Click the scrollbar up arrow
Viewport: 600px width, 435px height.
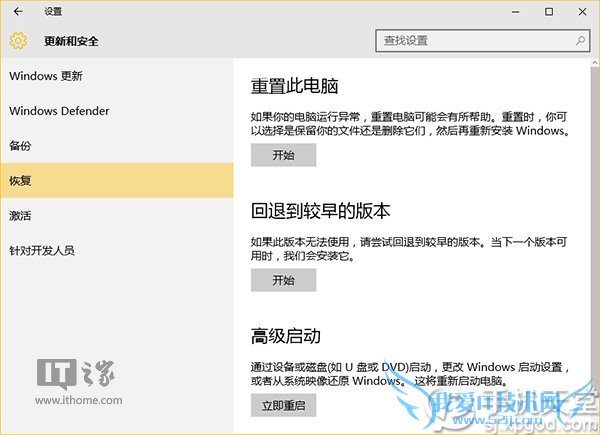click(595, 62)
